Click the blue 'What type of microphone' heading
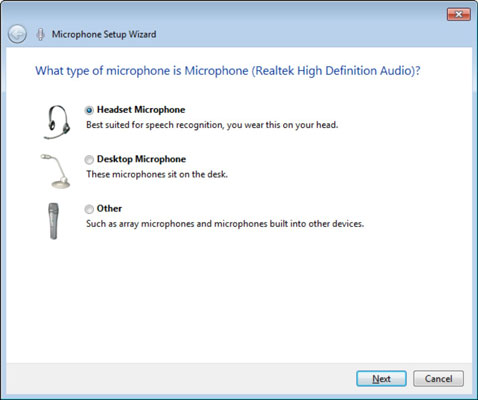 point(228,71)
